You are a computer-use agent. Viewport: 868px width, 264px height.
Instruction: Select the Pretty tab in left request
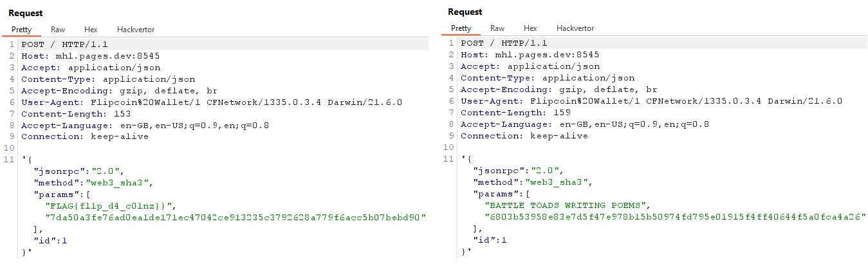point(21,29)
